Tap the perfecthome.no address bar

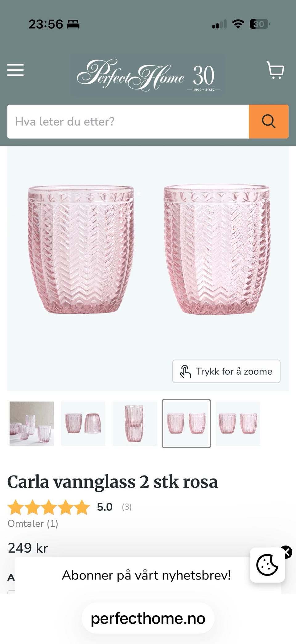point(148,618)
